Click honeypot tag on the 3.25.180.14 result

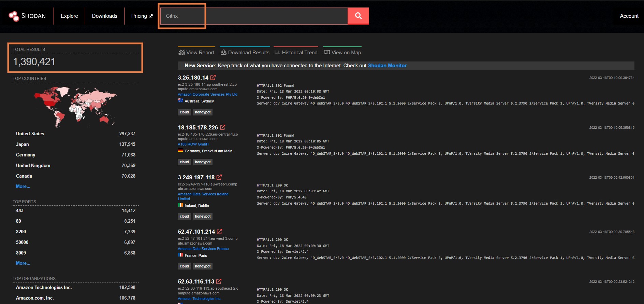[x=203, y=112]
